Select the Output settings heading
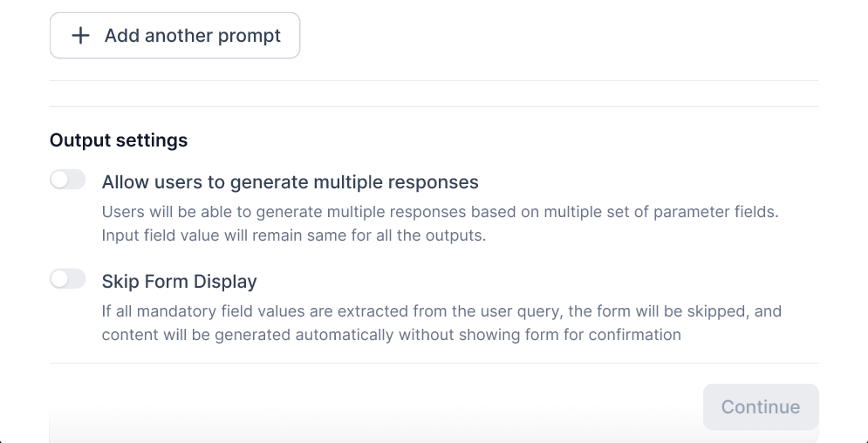868x443 pixels. click(119, 140)
